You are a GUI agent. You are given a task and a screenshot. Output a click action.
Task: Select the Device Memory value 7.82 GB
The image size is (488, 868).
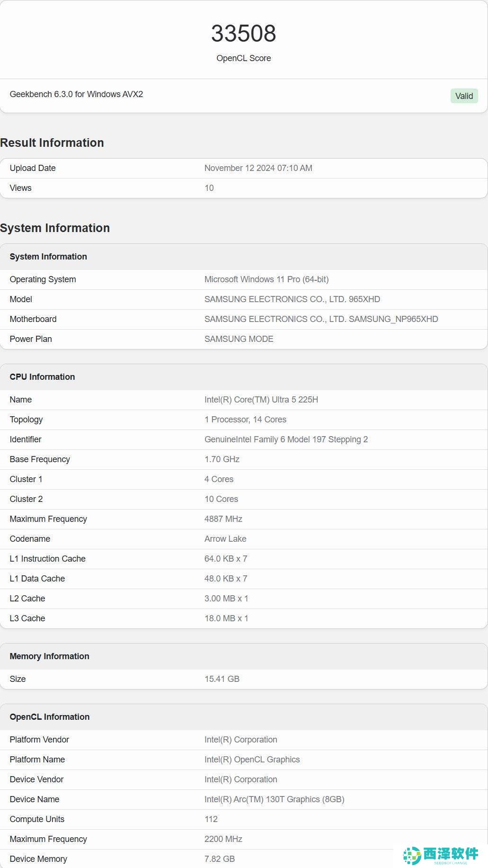(x=220, y=859)
